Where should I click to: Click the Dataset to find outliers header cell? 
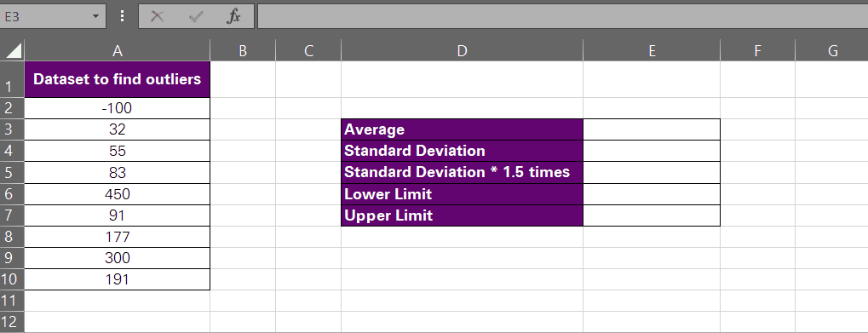(118, 79)
